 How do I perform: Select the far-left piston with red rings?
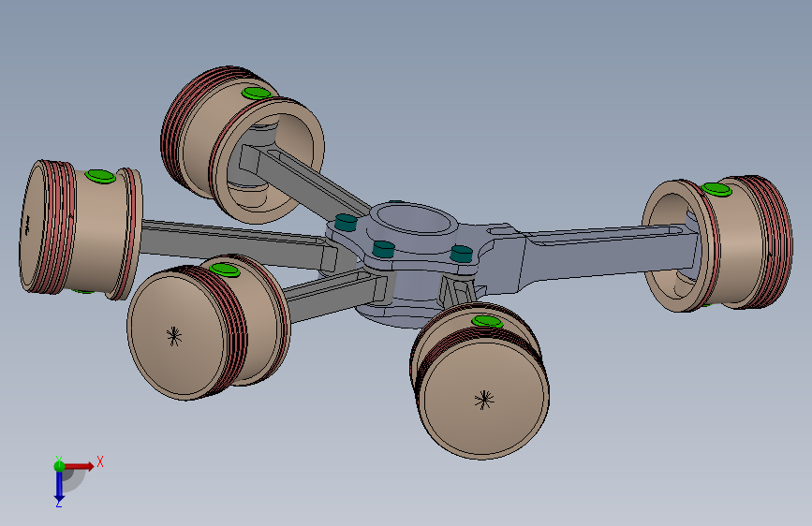tap(81, 230)
